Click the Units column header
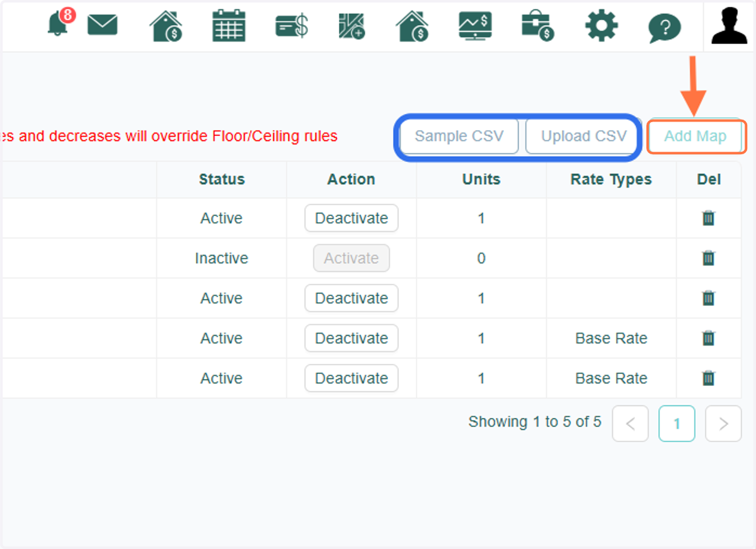Screen dimensions: 756x549 click(481, 179)
